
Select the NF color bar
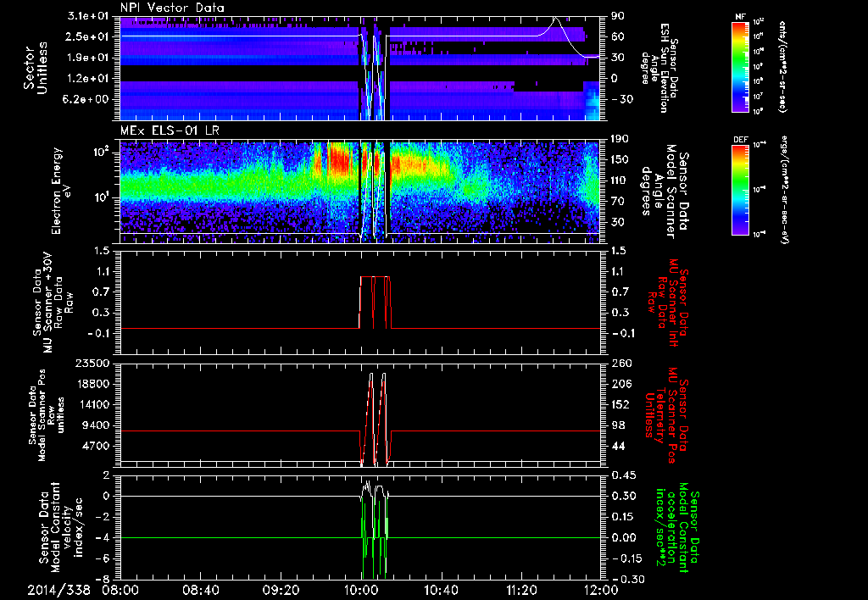pos(740,66)
